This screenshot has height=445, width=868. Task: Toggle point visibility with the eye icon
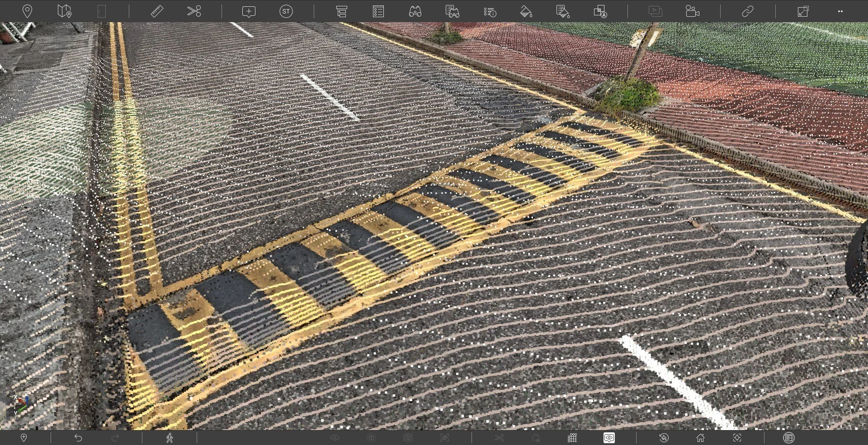(335, 437)
